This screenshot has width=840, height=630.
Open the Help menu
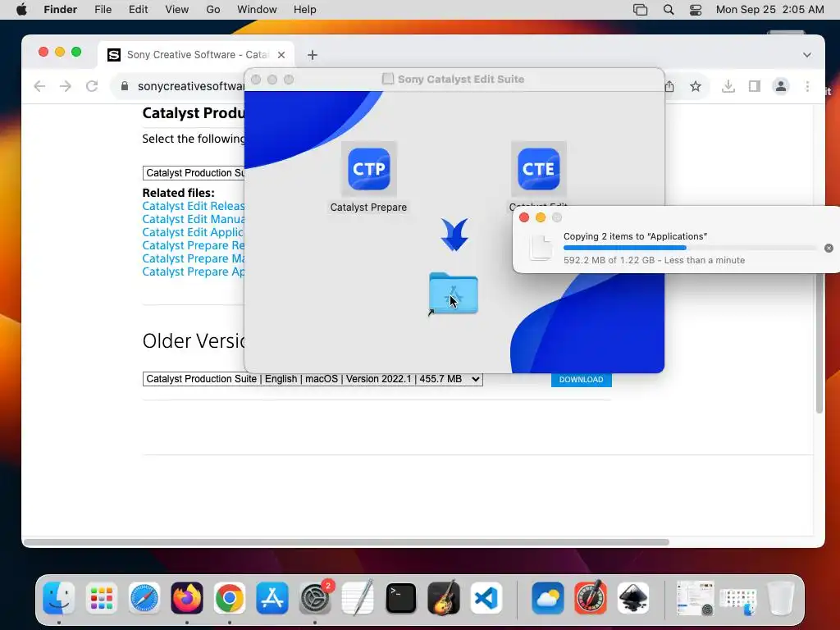pos(305,10)
